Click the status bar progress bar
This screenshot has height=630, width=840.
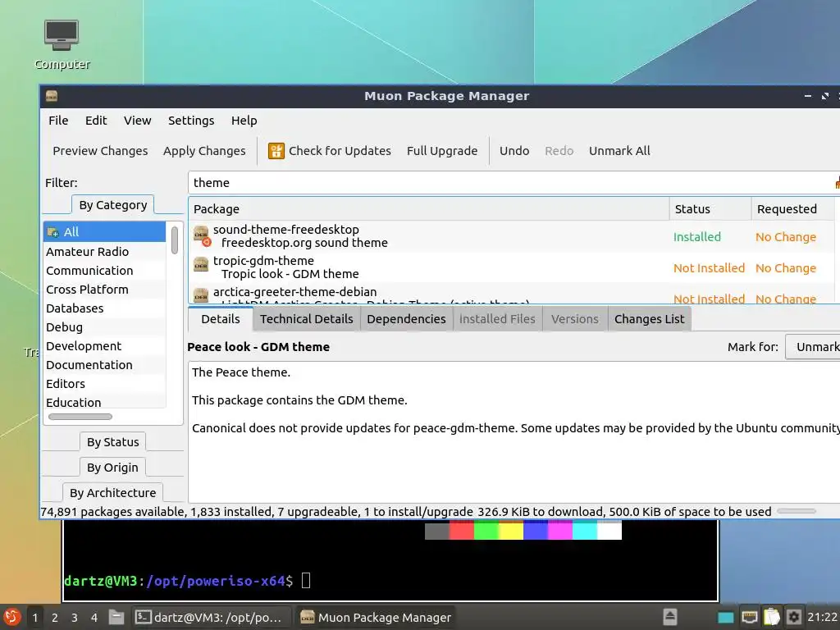click(797, 512)
